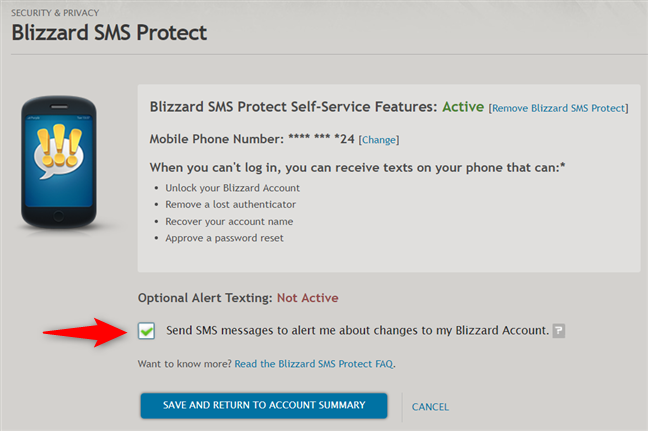
Task: Select 'Remove a lost authenticator' list item
Action: click(231, 205)
